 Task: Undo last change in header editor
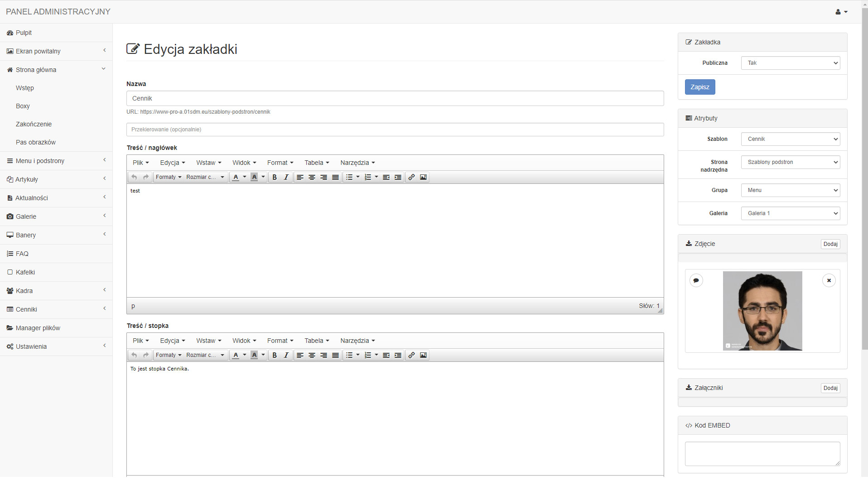pyautogui.click(x=134, y=177)
